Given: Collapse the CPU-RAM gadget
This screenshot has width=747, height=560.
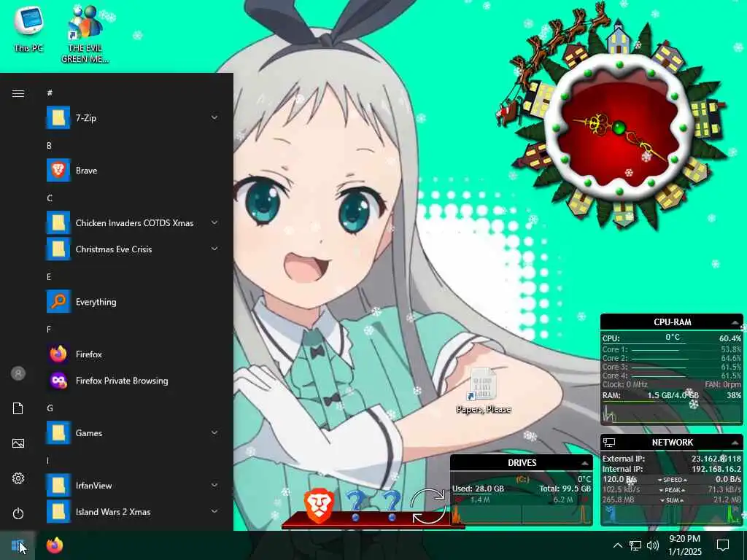Looking at the screenshot, I should [x=735, y=322].
